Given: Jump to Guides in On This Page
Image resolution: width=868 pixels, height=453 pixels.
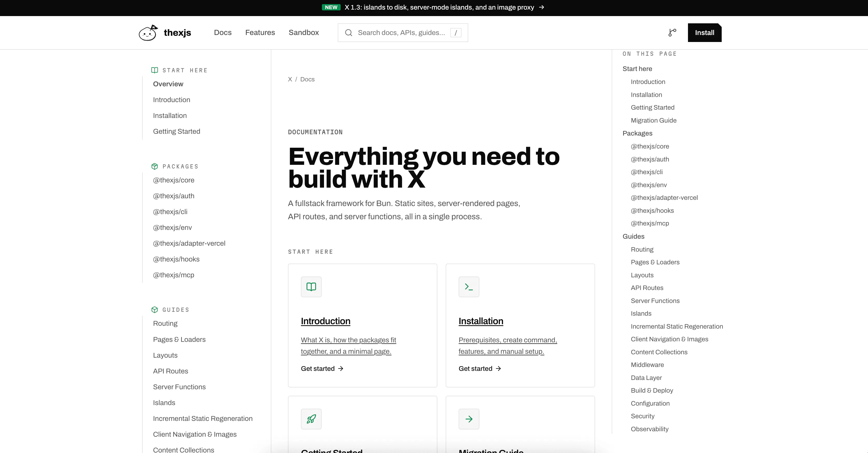Looking at the screenshot, I should click(633, 237).
